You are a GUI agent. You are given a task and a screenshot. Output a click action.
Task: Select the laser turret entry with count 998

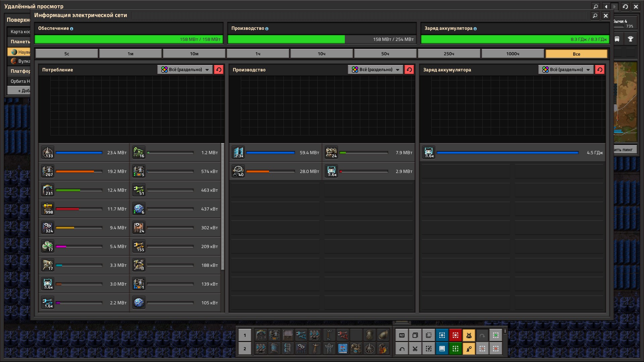tap(48, 209)
